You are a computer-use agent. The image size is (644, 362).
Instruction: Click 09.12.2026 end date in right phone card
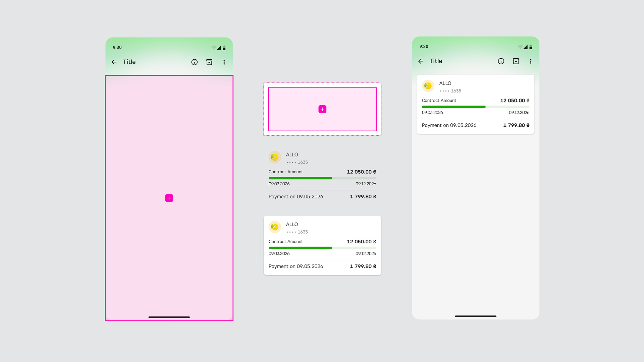click(519, 113)
